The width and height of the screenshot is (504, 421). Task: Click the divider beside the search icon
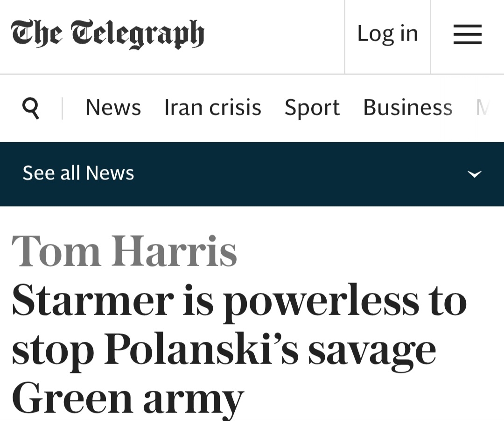coord(62,108)
